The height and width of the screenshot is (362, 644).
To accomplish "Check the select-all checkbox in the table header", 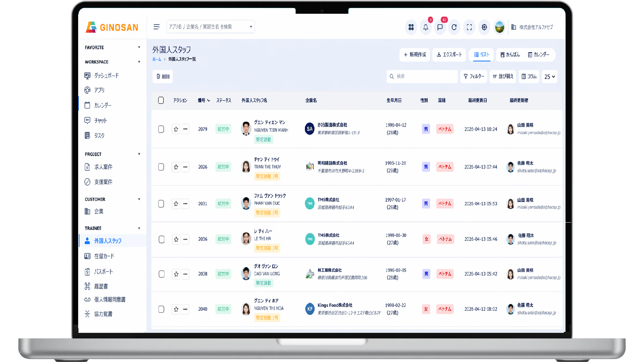I will pyautogui.click(x=161, y=100).
